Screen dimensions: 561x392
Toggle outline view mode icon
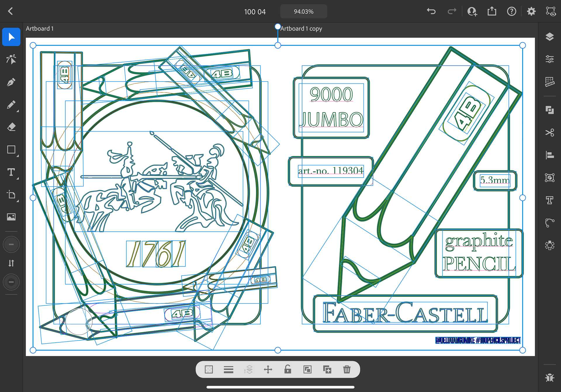tap(551, 11)
